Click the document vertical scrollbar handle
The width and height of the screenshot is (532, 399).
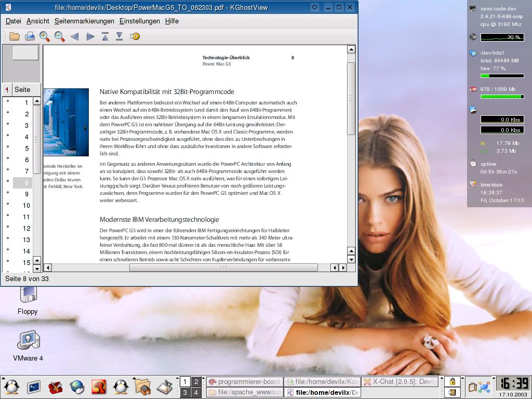click(x=351, y=99)
